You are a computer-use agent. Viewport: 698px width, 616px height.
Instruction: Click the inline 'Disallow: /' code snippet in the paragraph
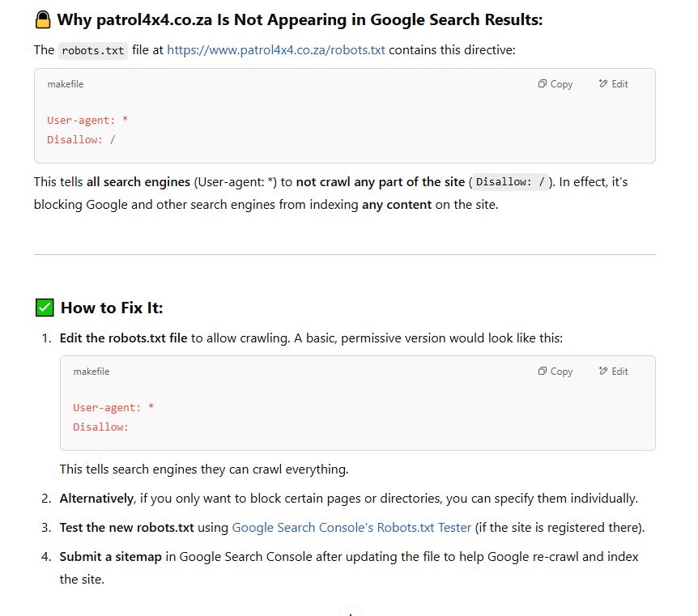(510, 182)
